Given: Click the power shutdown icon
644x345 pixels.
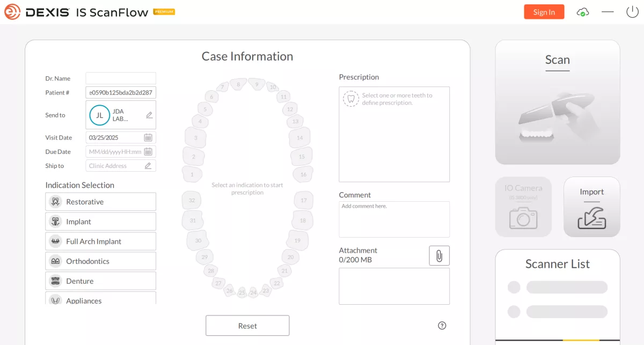Looking at the screenshot, I should click(632, 11).
